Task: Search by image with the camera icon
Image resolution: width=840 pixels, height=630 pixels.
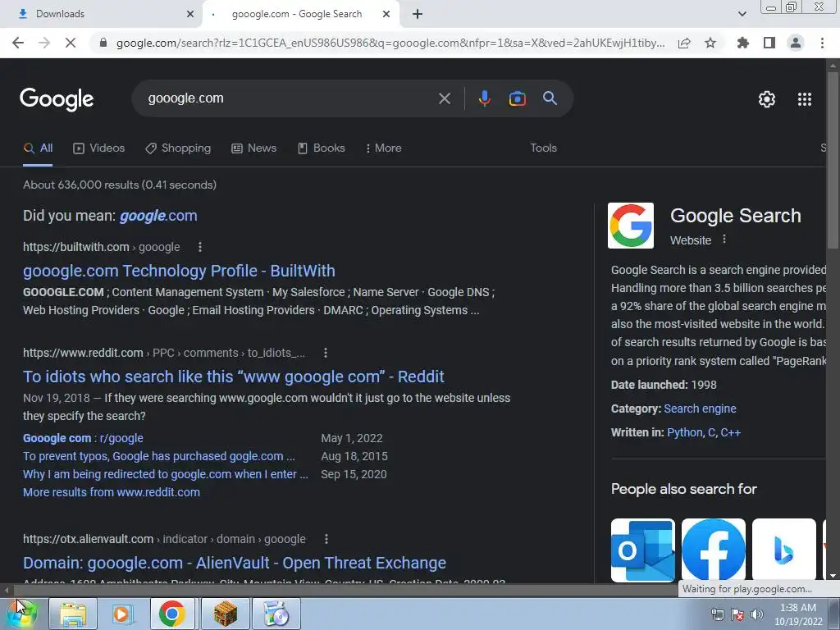Action: [517, 98]
